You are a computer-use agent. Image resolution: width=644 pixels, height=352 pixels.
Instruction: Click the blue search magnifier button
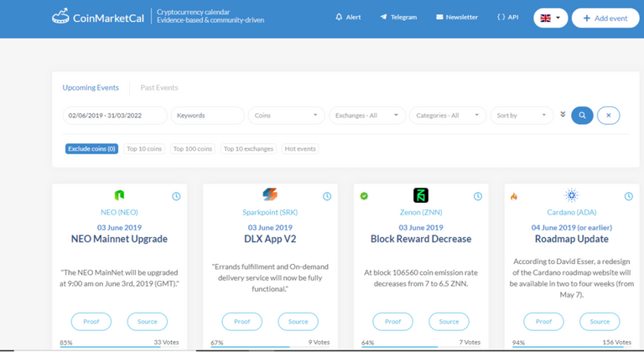(x=582, y=116)
